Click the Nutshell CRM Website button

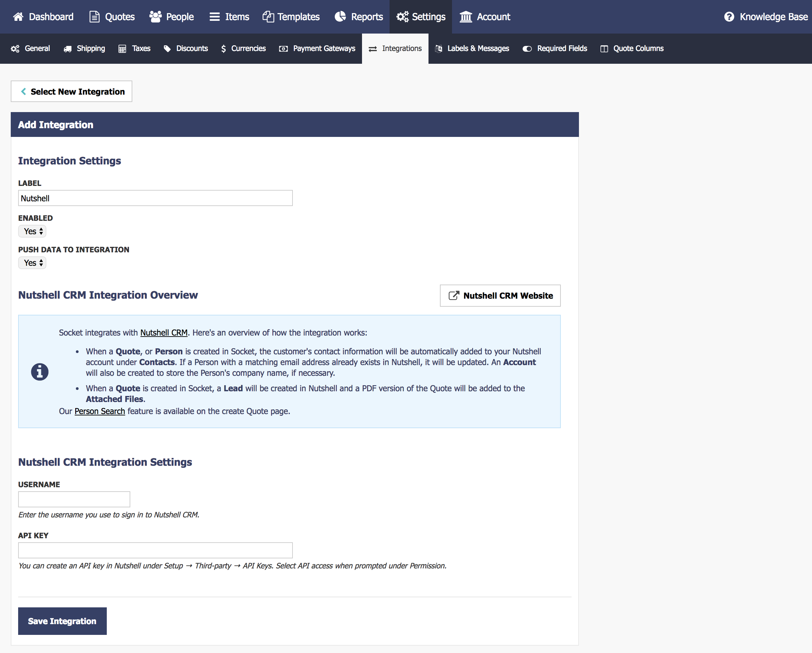click(x=500, y=295)
